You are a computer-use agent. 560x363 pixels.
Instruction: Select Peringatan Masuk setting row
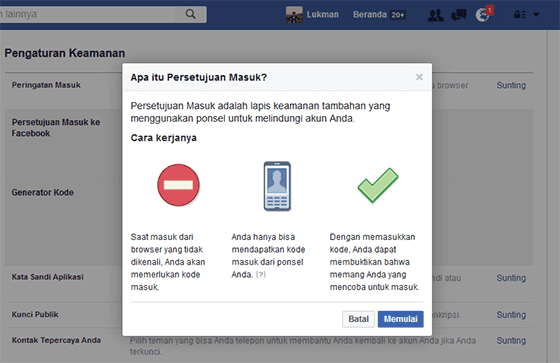click(269, 91)
